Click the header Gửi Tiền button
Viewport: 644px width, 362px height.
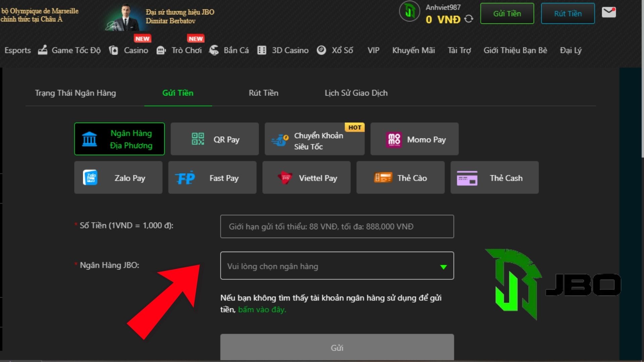[507, 13]
